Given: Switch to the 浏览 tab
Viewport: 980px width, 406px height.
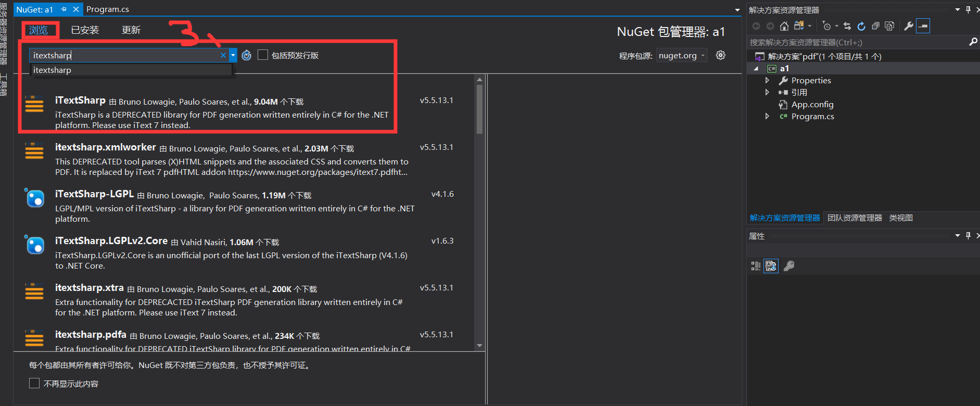Looking at the screenshot, I should pos(39,30).
